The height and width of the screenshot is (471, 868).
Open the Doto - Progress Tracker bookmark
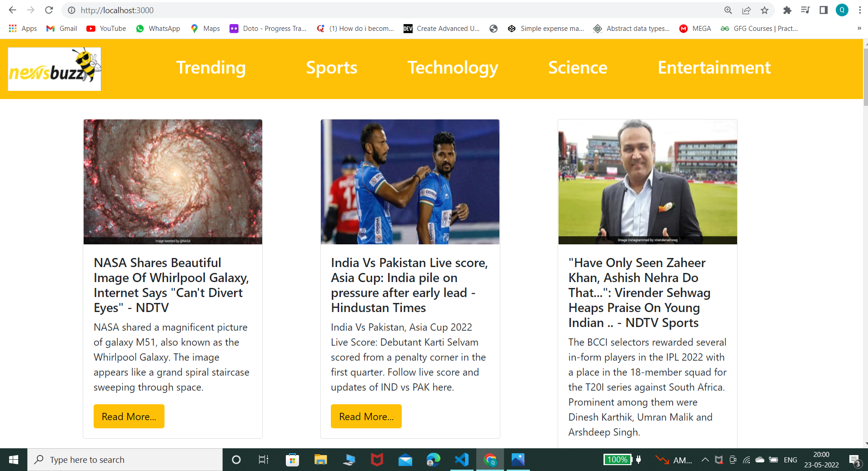(x=268, y=28)
